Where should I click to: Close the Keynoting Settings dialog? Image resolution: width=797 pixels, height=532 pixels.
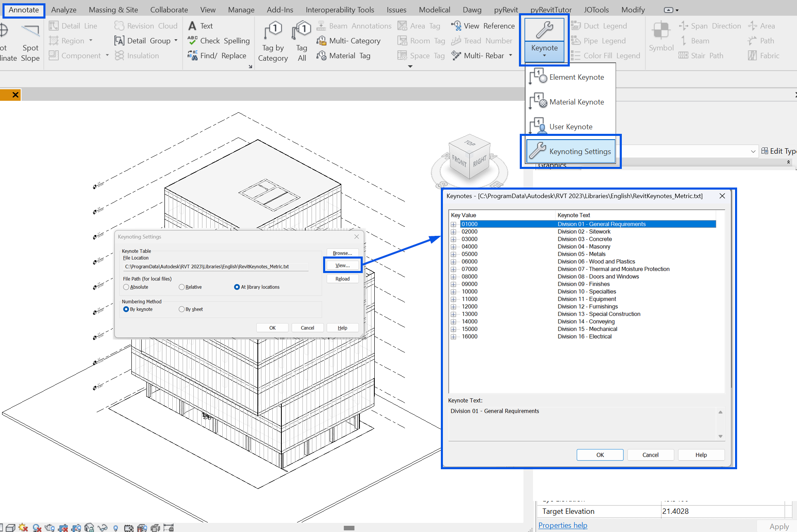click(x=357, y=237)
